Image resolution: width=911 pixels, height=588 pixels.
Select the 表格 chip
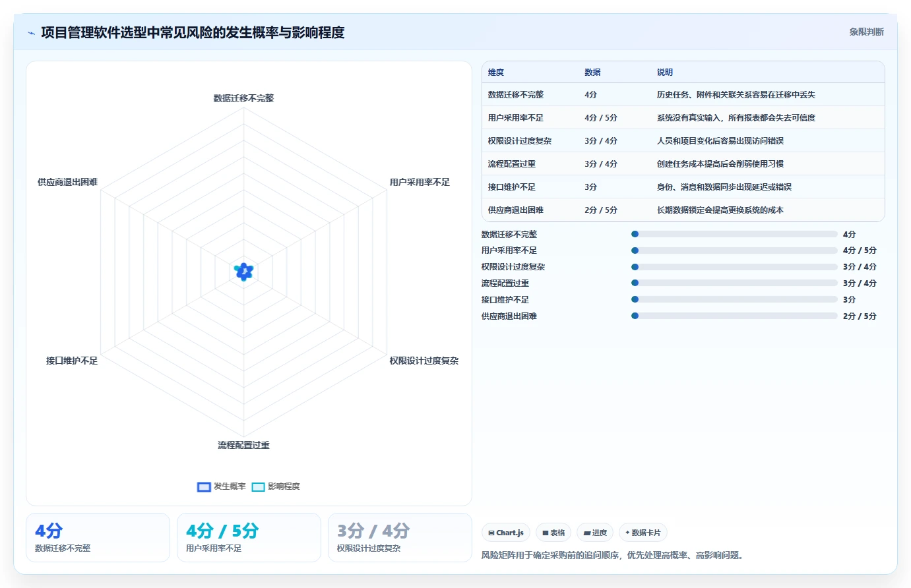(553, 533)
